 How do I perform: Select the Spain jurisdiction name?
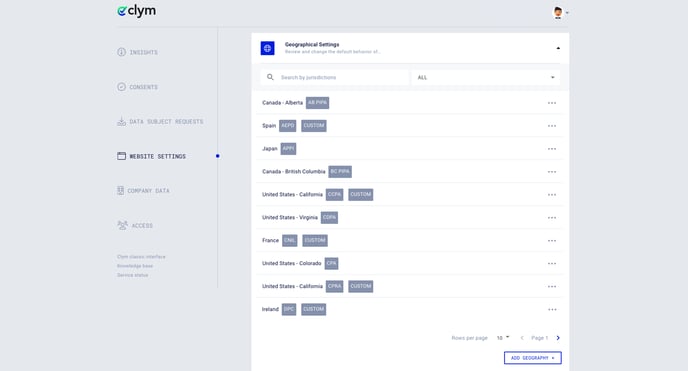point(269,125)
